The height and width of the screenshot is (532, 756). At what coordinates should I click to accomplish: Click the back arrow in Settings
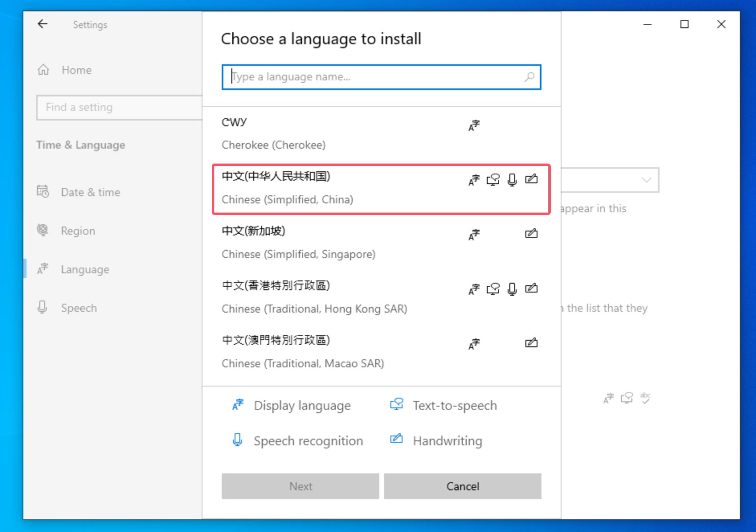coord(43,24)
